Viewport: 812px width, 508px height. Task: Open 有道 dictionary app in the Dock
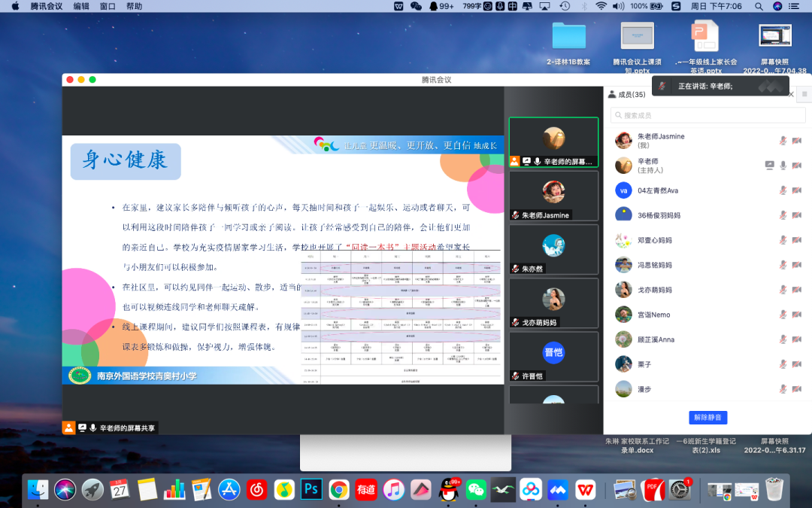[366, 490]
